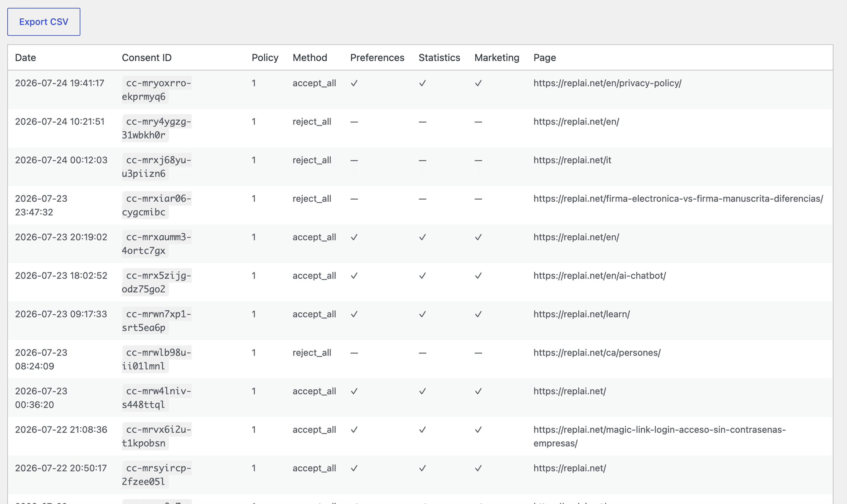847x504 pixels.
Task: Click Marketing checkmark in 19:41:17 row
Action: (x=478, y=83)
